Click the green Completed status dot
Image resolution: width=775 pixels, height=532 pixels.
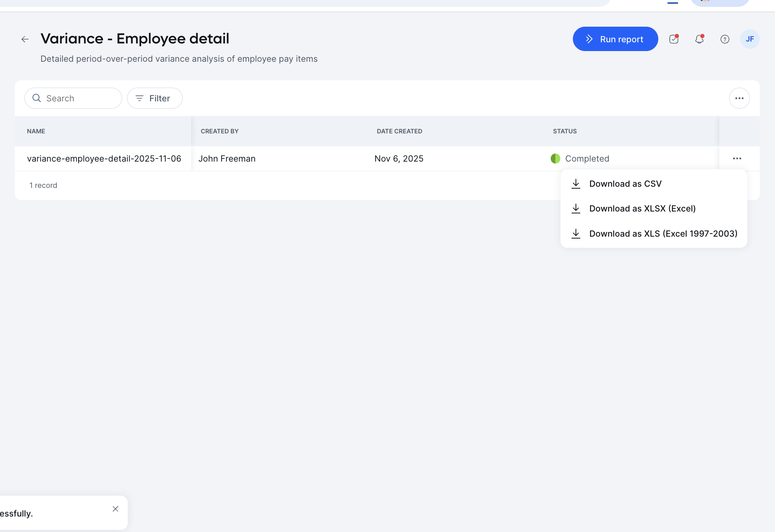[x=555, y=159]
